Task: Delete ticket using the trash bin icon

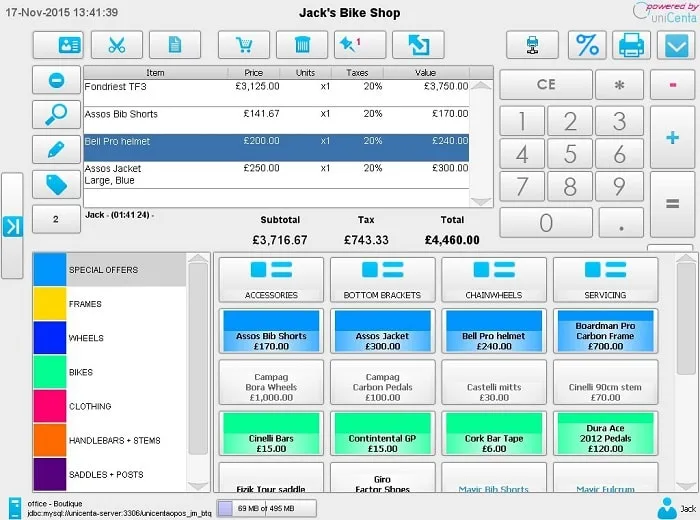Action: [x=302, y=45]
